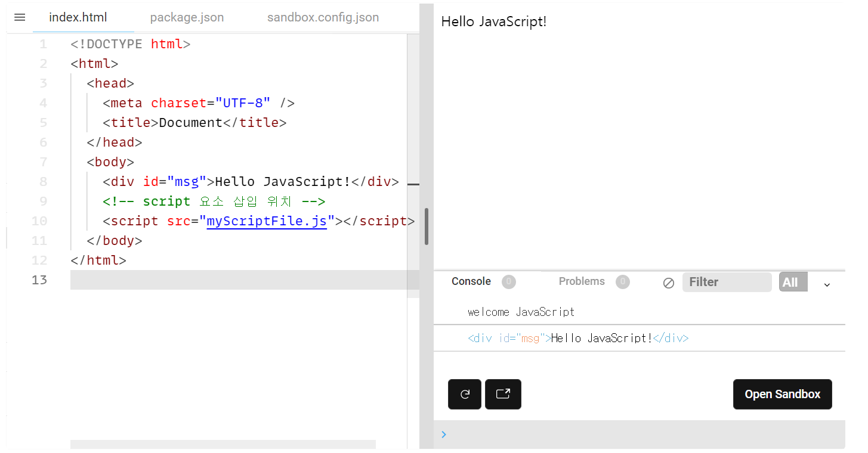Click the Console tab count badge
The width and height of the screenshot is (868, 453).
point(508,281)
